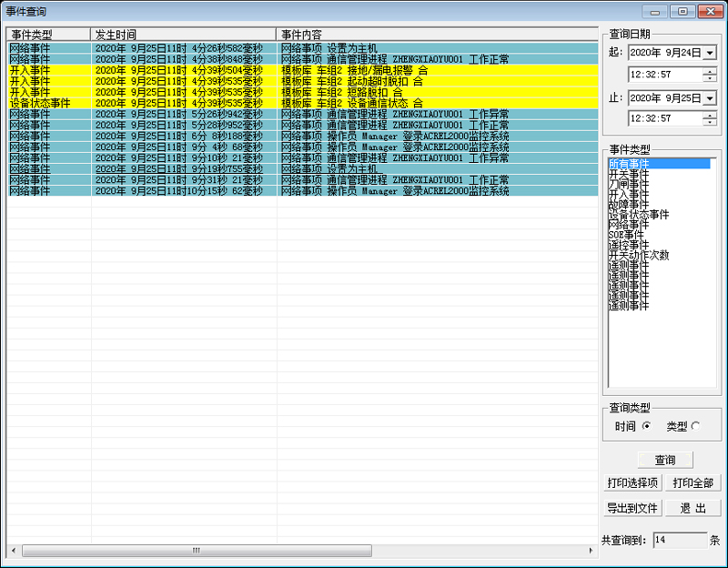Image resolution: width=728 pixels, height=568 pixels.
Task: Increase the start time 12:32:57 spinner up arrow
Action: [710, 71]
